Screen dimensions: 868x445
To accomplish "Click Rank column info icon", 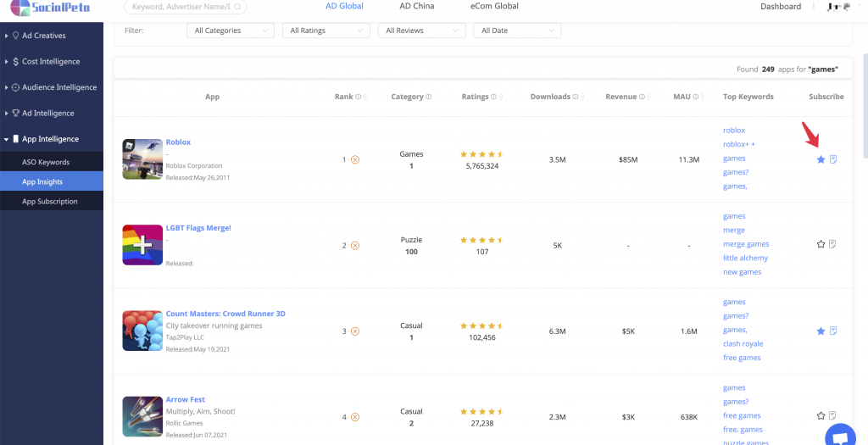I will coord(359,97).
